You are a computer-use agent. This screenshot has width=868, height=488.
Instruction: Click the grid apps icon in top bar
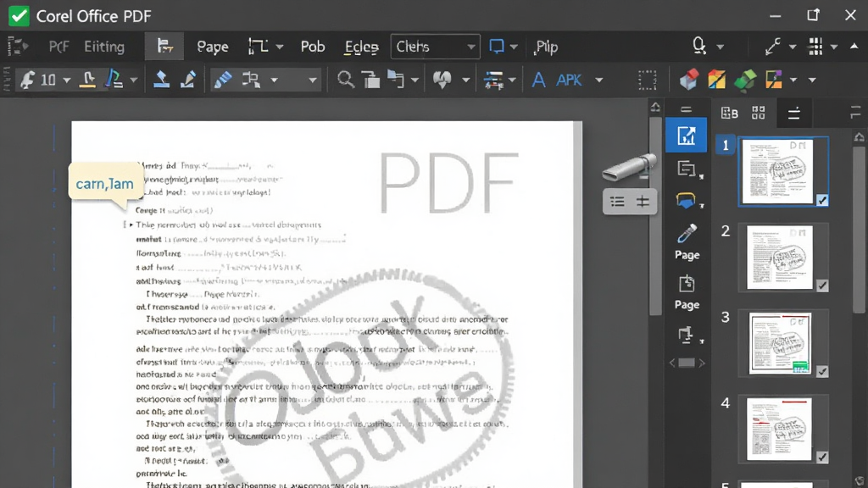coord(815,47)
